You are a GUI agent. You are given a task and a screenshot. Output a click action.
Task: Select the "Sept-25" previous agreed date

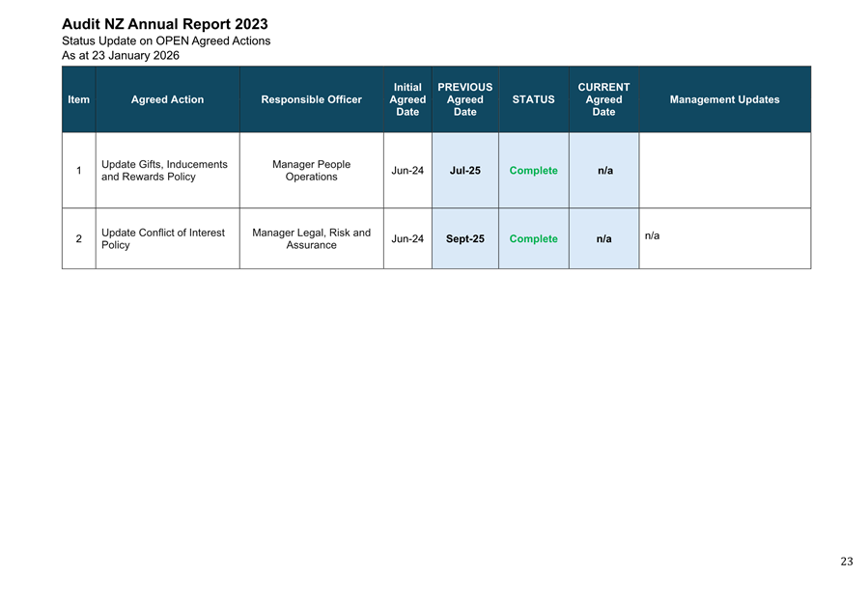pyautogui.click(x=464, y=238)
